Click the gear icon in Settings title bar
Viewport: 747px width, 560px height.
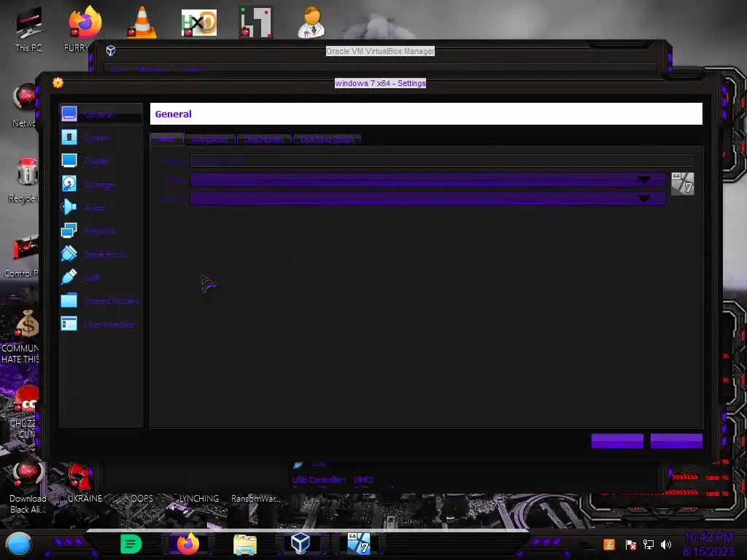tap(58, 83)
